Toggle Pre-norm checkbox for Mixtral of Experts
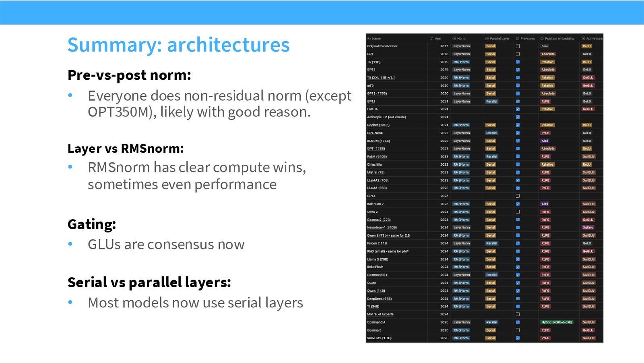 click(518, 314)
